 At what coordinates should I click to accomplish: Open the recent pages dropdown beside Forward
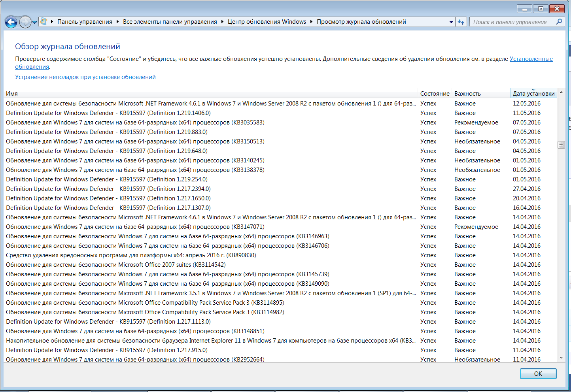click(35, 22)
